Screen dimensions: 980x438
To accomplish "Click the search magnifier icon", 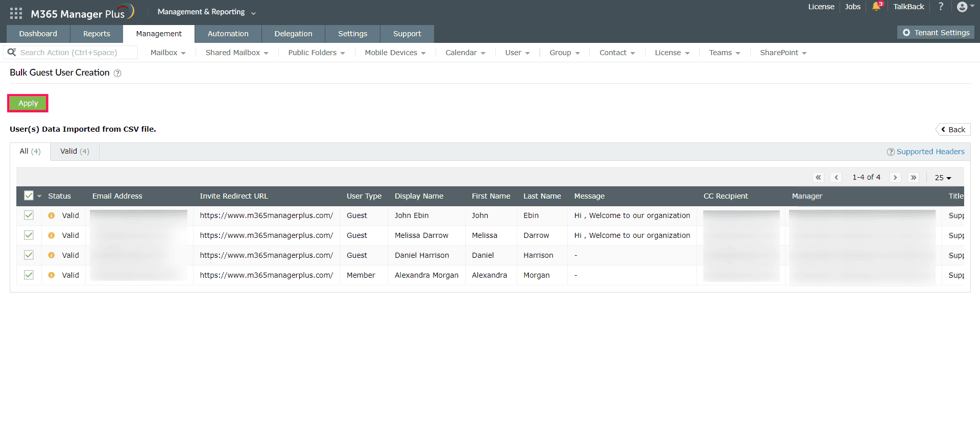I will pyautogui.click(x=12, y=52).
